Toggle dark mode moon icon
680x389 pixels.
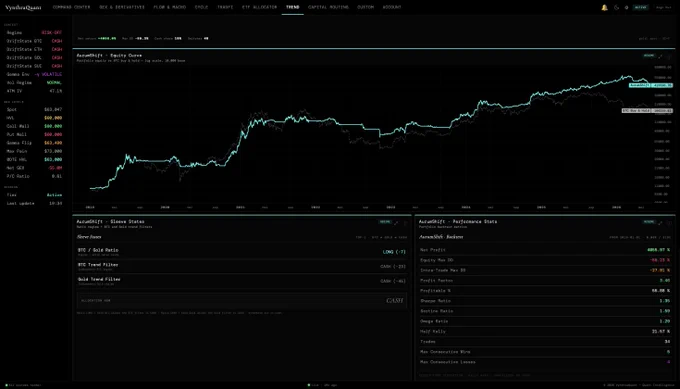(616, 7)
